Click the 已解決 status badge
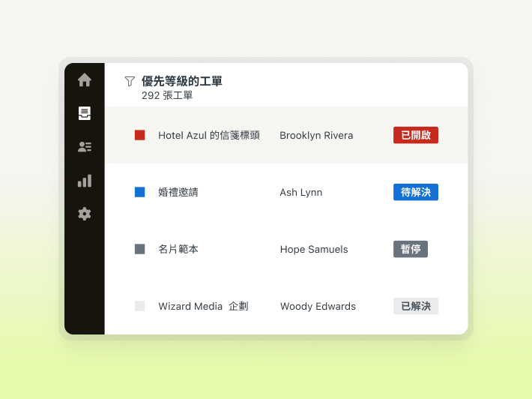The width and height of the screenshot is (532, 399). [415, 306]
